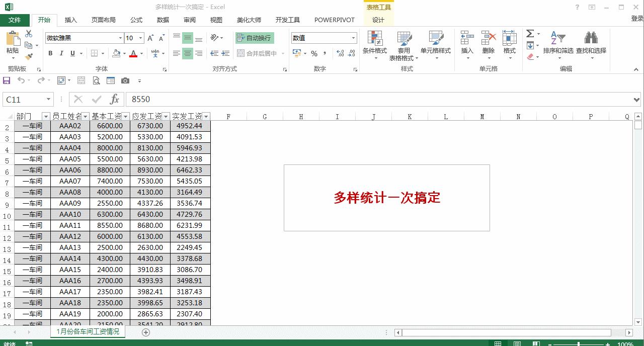
Task: Click the 1月份各车间工资情况 sheet tab
Action: 88,332
